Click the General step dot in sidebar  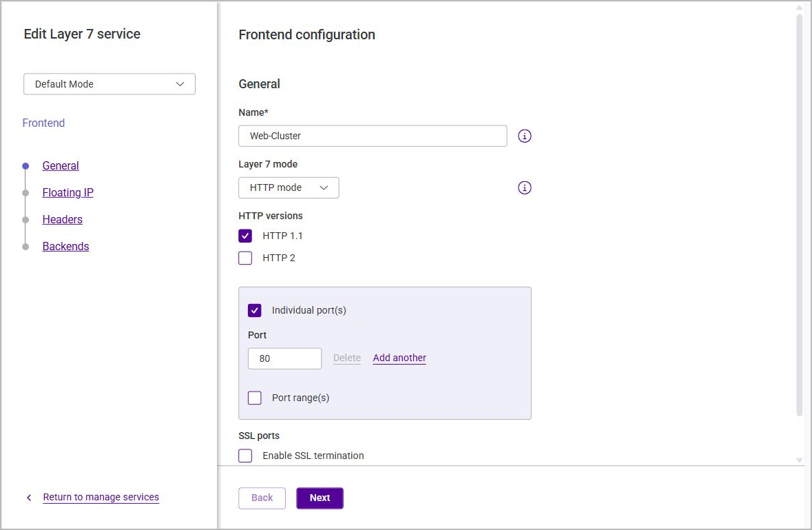[25, 166]
